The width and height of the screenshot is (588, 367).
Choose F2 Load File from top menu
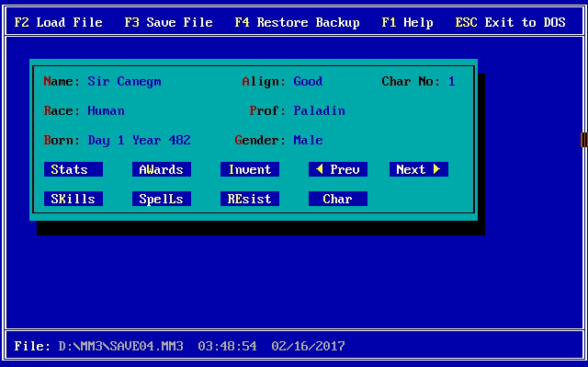click(x=59, y=22)
